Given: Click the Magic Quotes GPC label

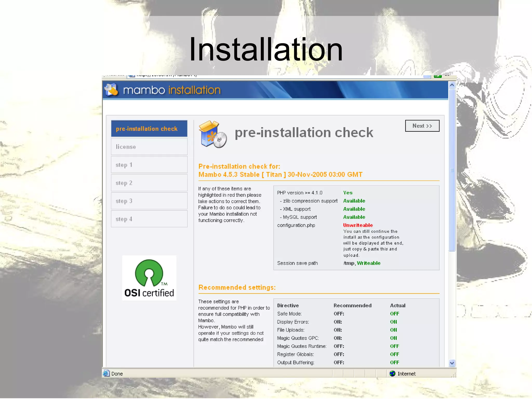Looking at the screenshot, I should (298, 338).
